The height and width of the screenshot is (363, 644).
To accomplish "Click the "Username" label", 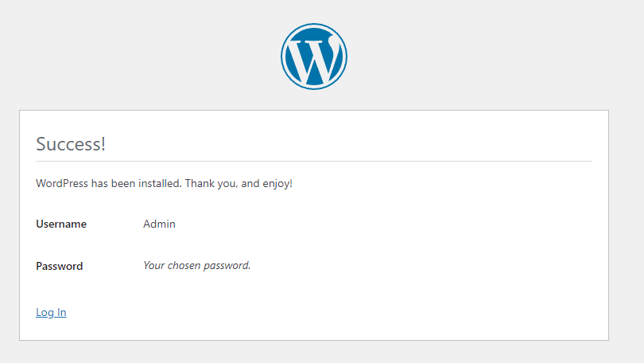I will click(61, 224).
